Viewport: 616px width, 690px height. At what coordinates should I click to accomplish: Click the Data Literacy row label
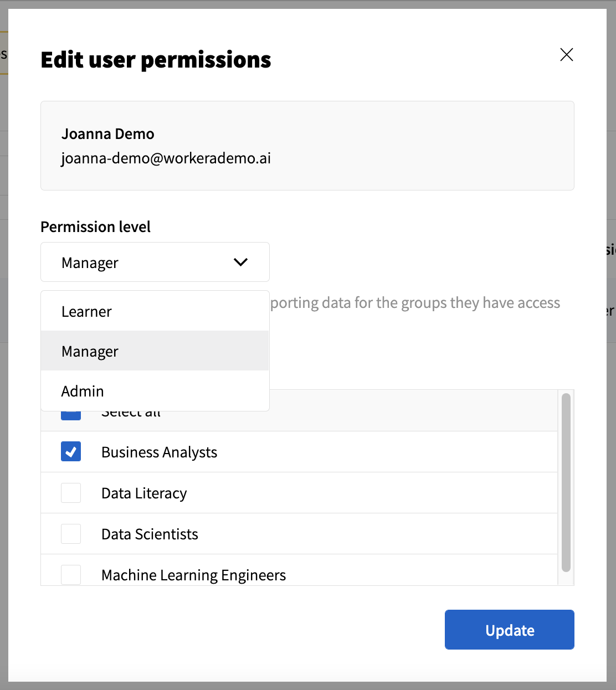[143, 492]
